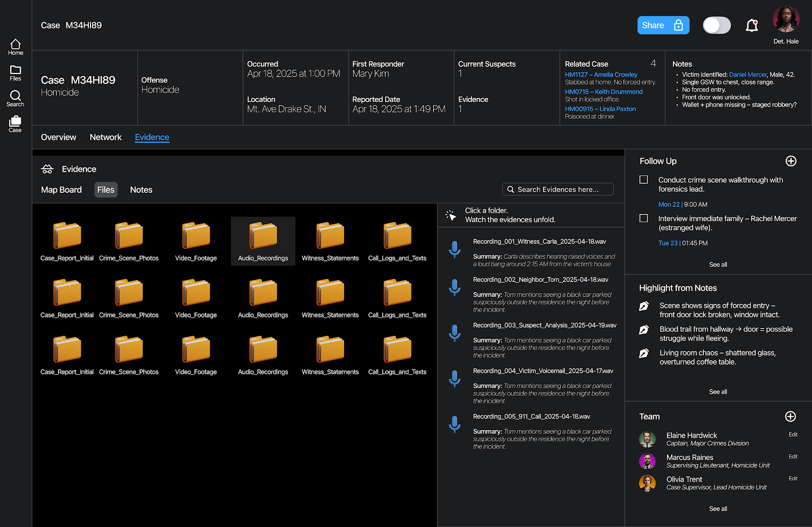Open the Map Board evidence view
812x527 pixels.
point(61,190)
